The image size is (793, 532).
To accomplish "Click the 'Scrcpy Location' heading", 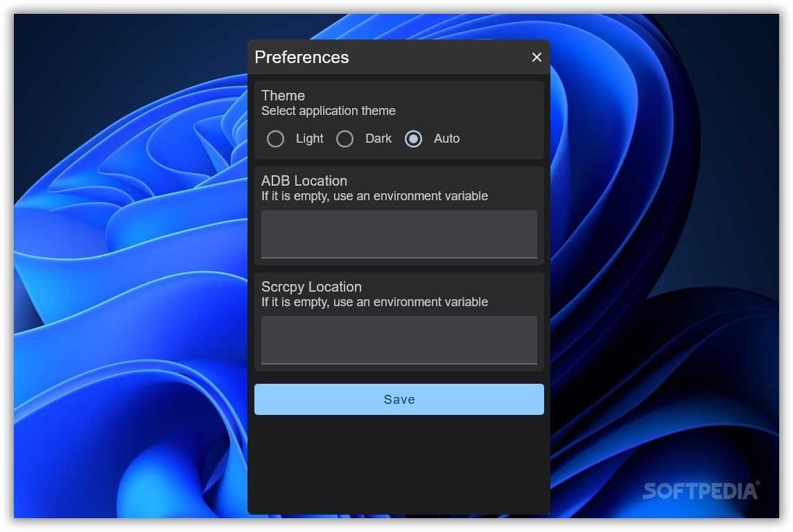I will coord(311,287).
